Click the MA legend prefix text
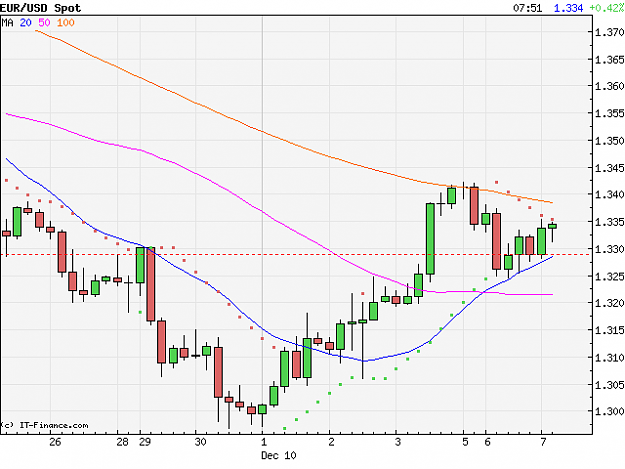625x469 pixels. pos(8,23)
